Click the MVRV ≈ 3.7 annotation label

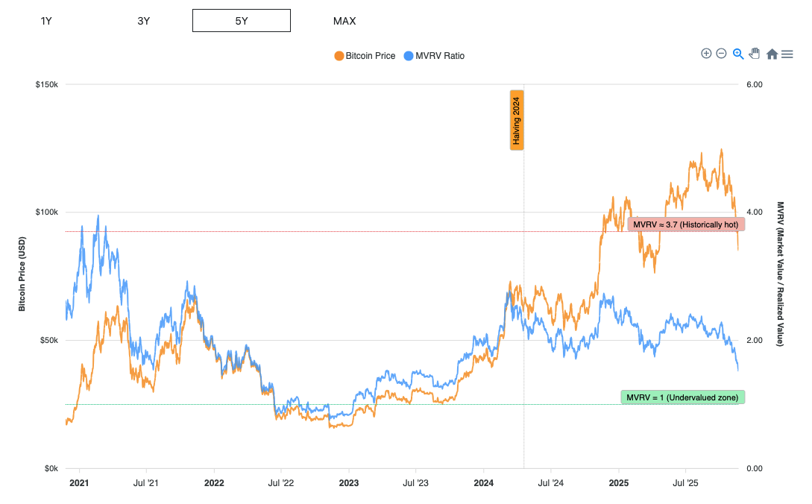[x=687, y=224]
